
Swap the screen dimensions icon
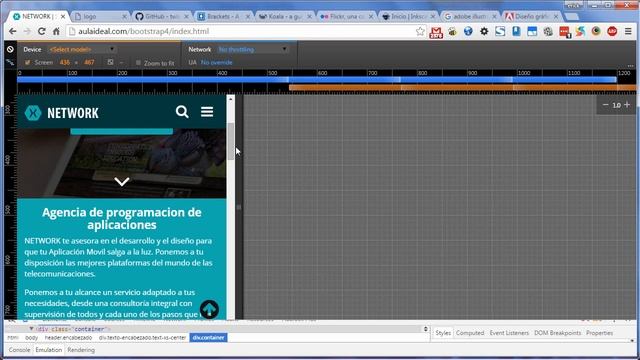pyautogui.click(x=110, y=62)
